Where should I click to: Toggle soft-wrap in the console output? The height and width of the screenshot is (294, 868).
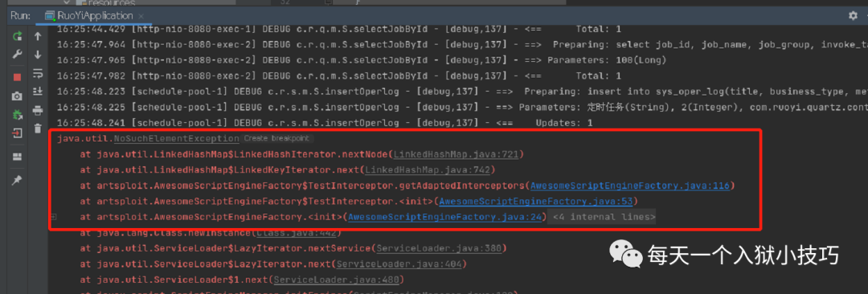tap(38, 73)
